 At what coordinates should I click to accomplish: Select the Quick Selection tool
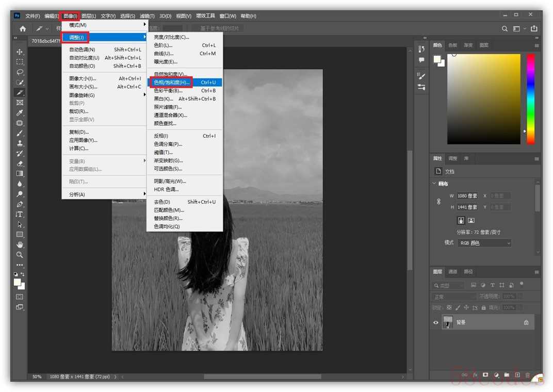coord(20,83)
